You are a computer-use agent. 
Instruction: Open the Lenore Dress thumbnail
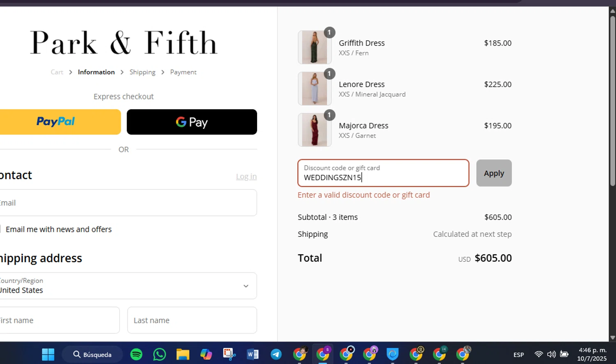pos(315,89)
